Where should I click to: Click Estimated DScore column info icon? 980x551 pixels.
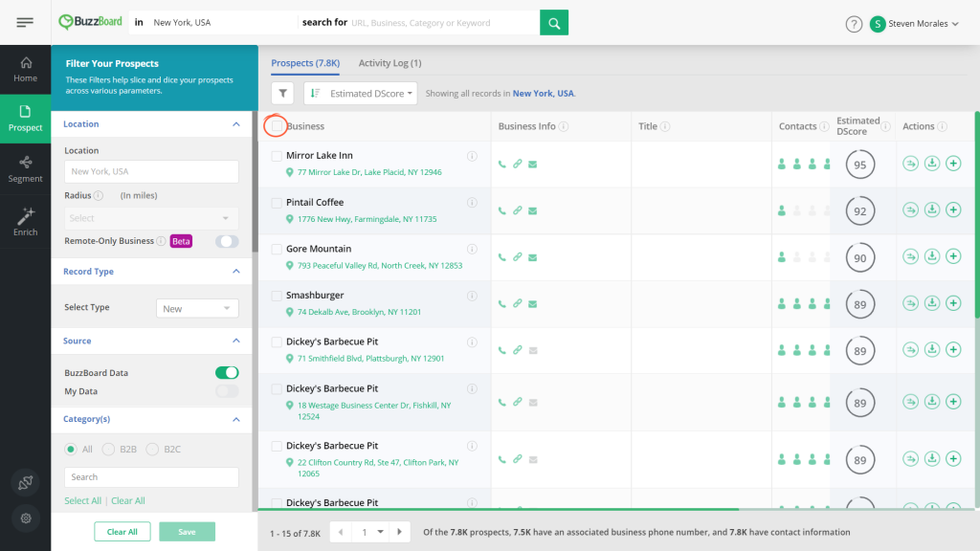[885, 126]
